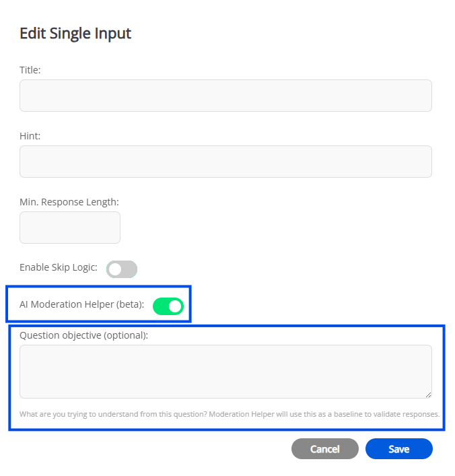The width and height of the screenshot is (455, 476).
Task: Focus the Hint text field
Action: pos(225,162)
